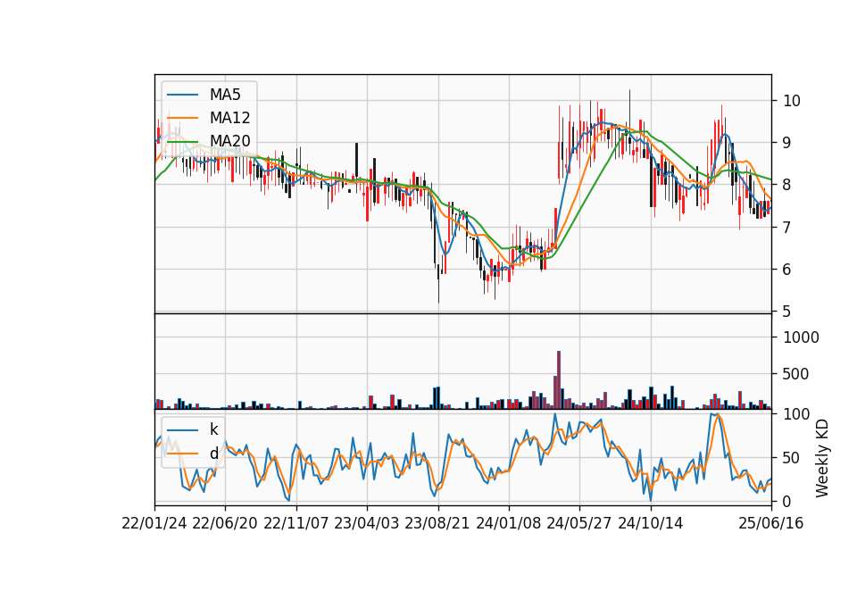Viewport: 857px width, 616px height.
Task: Click the MA5 legend label
Action: click(225, 95)
